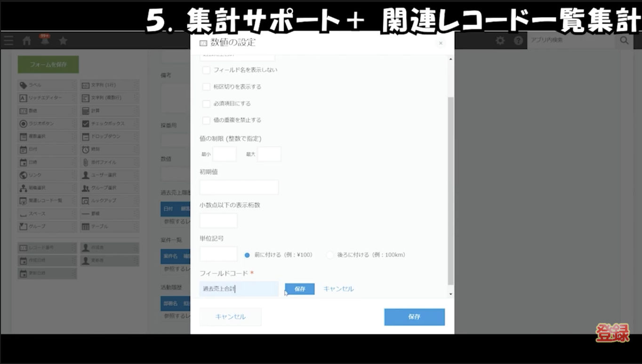The width and height of the screenshot is (642, 364).
Task: Click the キャンセル link next to フィールドコード
Action: (338, 289)
